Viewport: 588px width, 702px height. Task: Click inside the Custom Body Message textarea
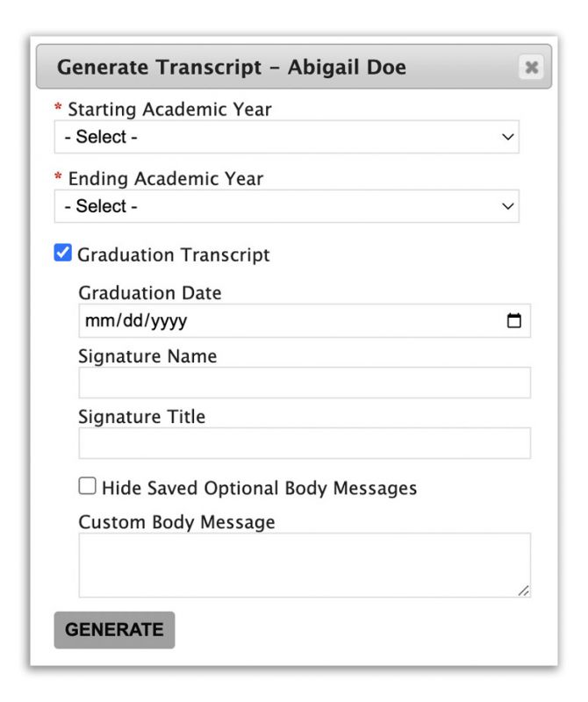pyautogui.click(x=305, y=565)
